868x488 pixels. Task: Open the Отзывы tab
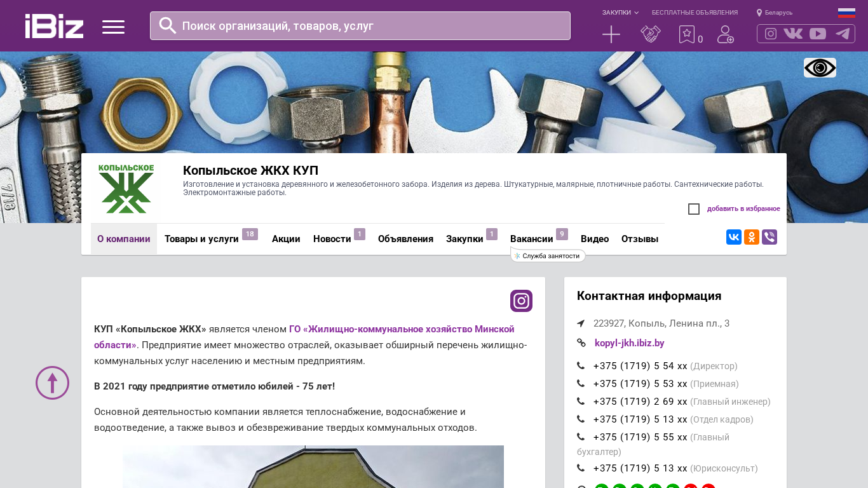point(640,239)
